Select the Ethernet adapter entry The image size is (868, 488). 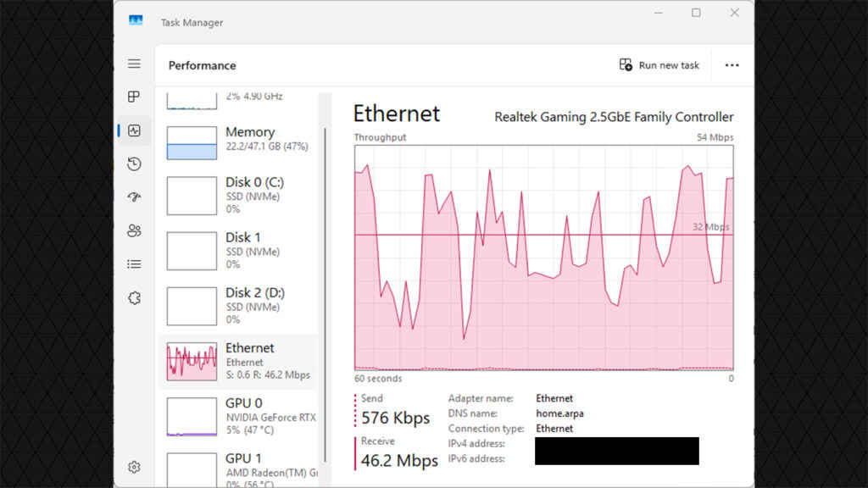[237, 360]
